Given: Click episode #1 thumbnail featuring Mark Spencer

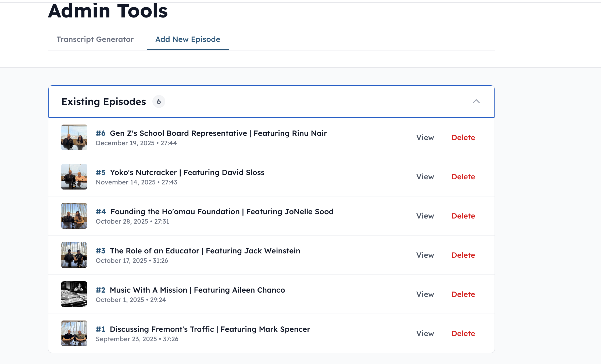Looking at the screenshot, I should (74, 333).
